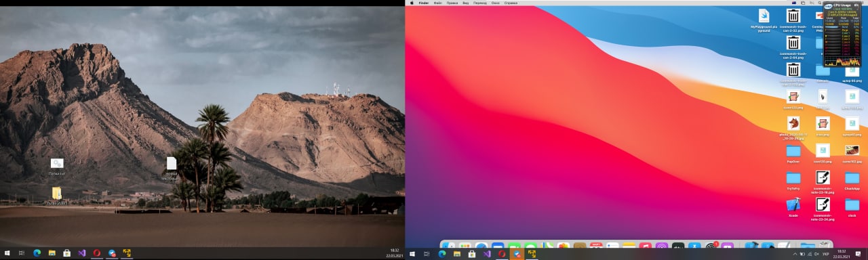The image size is (868, 260).
Task: Open the Apple menu in macOS menu bar
Action: coord(411,3)
